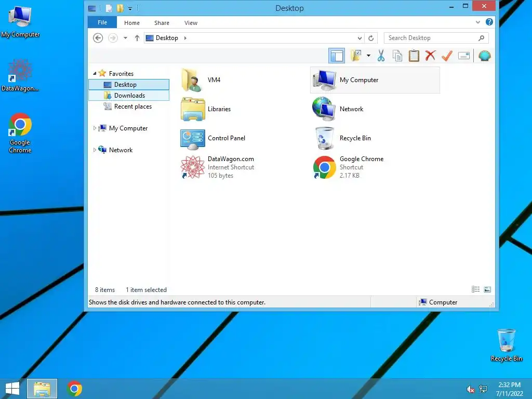
Task: Click the Properties quick access icon
Action: pyautogui.click(x=109, y=8)
